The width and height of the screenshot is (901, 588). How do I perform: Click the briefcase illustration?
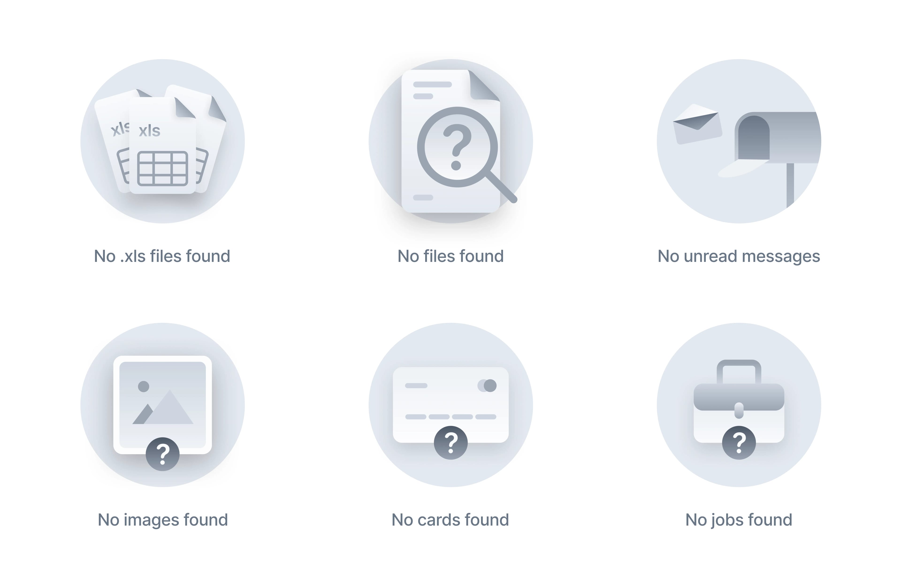pyautogui.click(x=739, y=401)
